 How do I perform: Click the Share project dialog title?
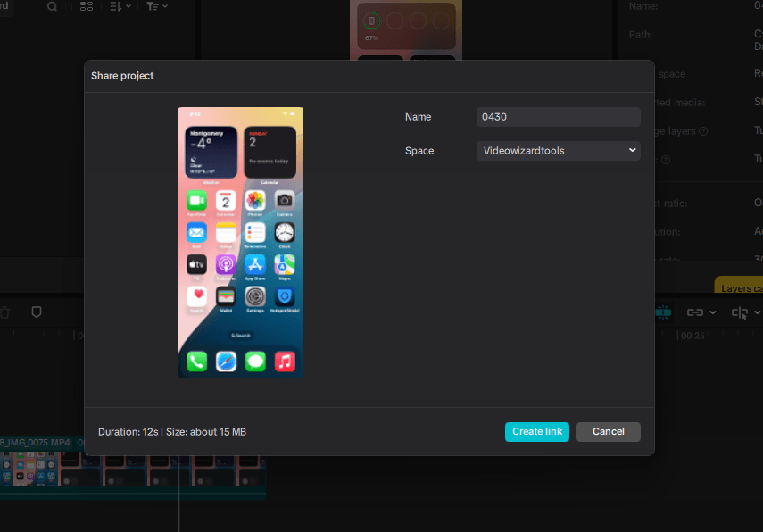122,76
